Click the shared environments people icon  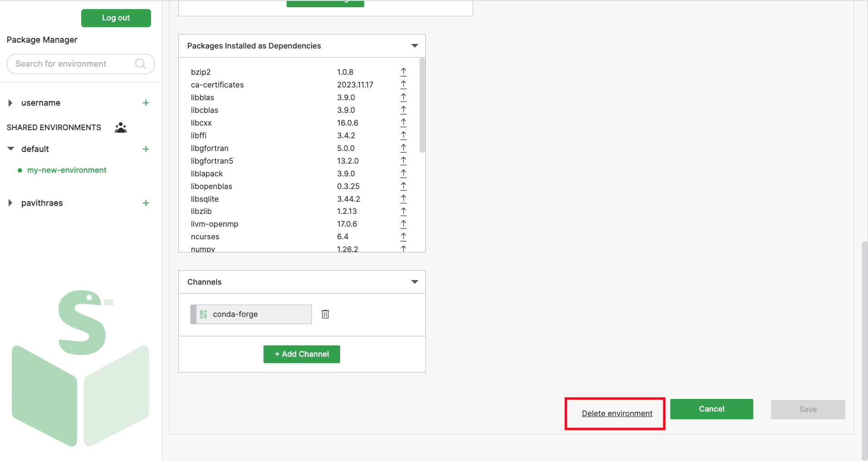[121, 127]
